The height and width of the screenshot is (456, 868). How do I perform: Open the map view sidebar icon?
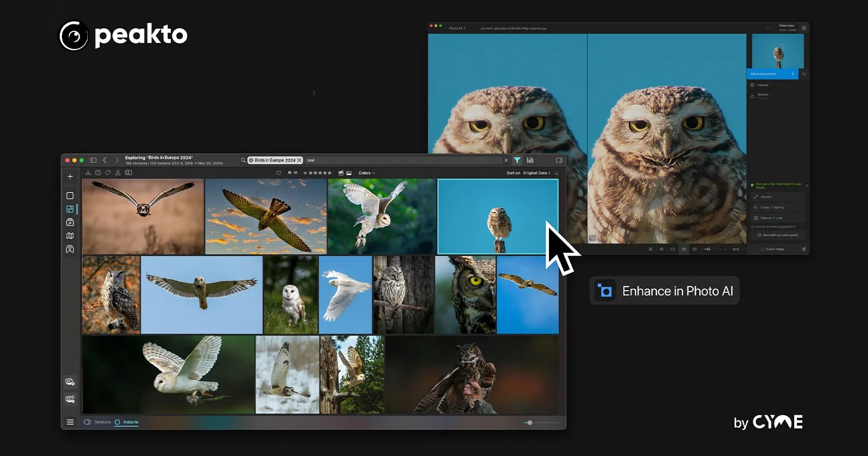tap(70, 236)
